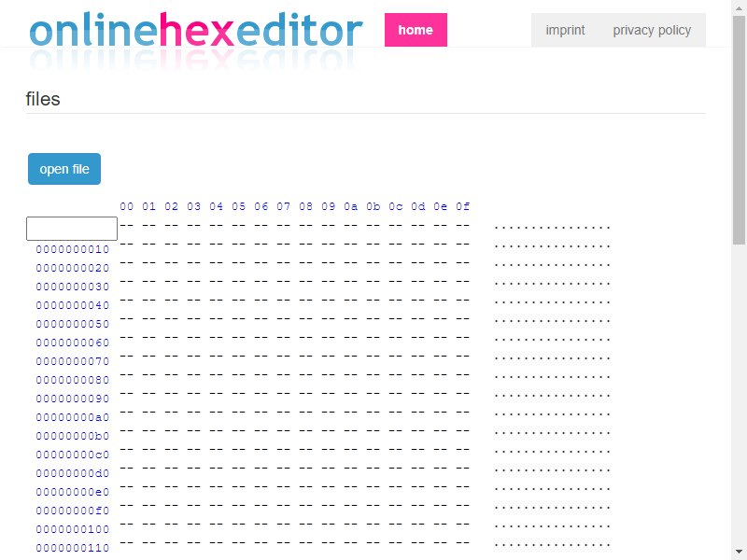This screenshot has width=747, height=560.
Task: Select row offset 0000000020
Action: [73, 268]
